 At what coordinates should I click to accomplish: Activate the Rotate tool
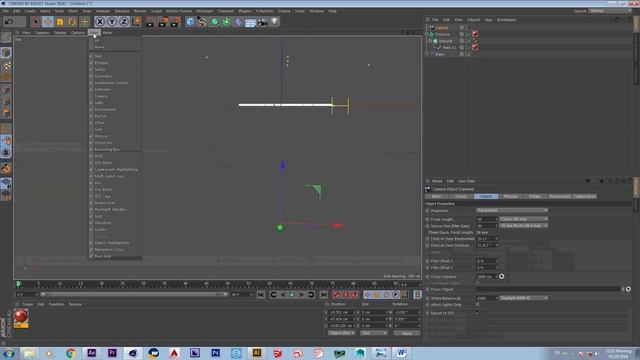coord(72,22)
